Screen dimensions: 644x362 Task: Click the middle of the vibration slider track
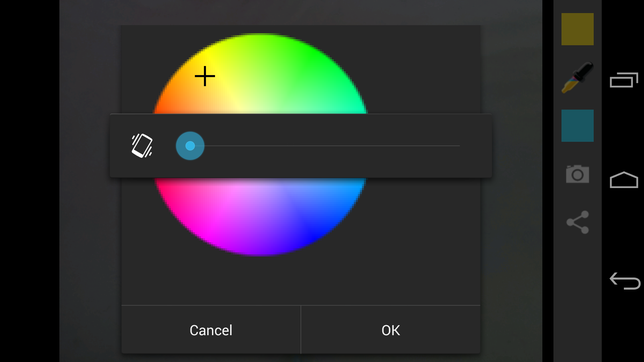click(325, 146)
